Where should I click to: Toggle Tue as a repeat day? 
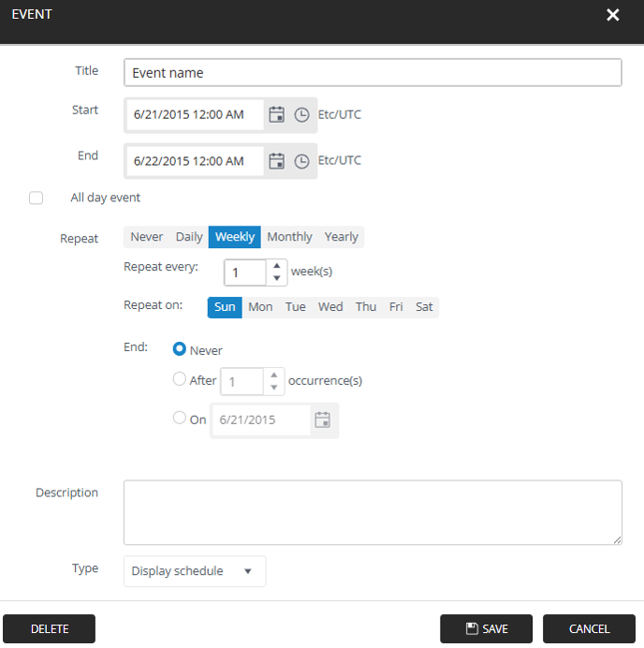[x=296, y=307]
